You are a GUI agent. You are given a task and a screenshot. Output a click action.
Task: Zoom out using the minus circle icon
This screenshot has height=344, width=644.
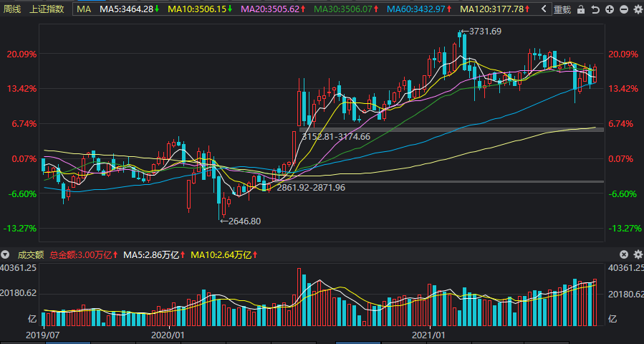[623, 9]
